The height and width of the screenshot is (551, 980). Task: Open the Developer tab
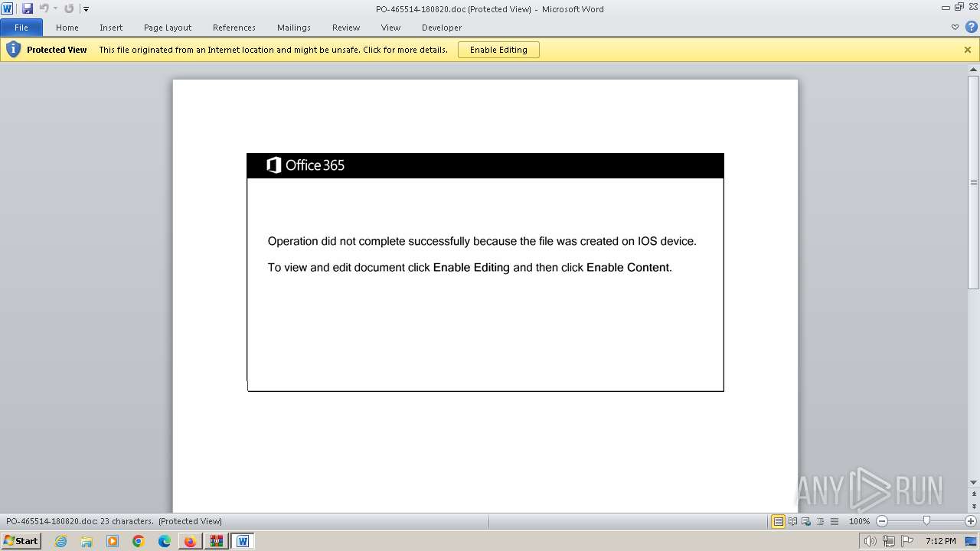pos(442,28)
